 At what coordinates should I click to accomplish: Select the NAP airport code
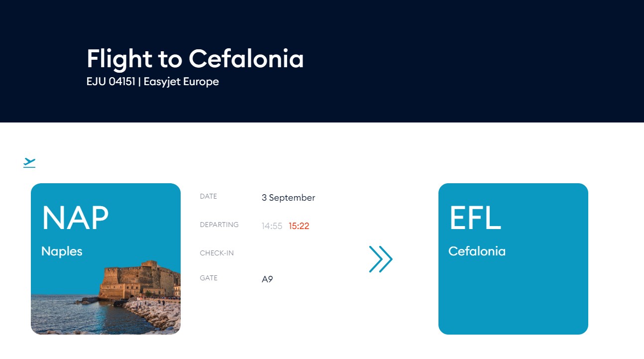[x=75, y=218]
